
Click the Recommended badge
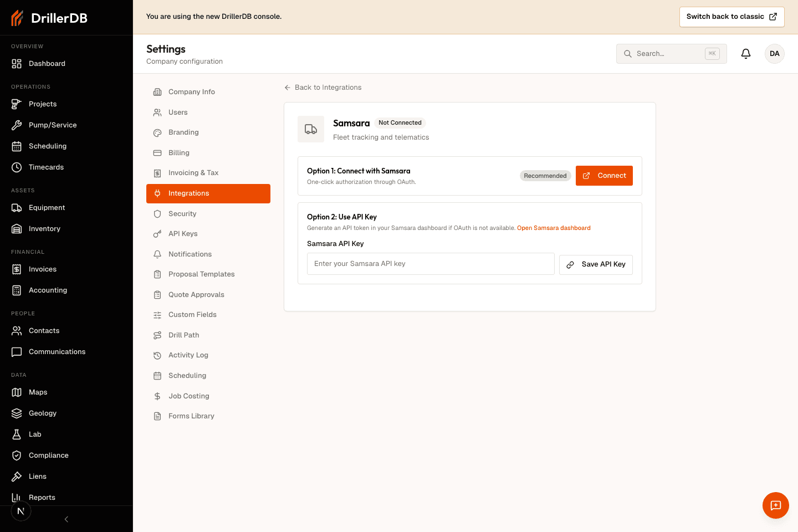(545, 176)
